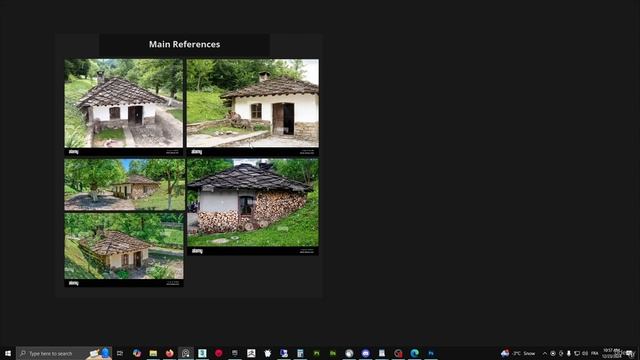Open the Calculator taskbar icon
Viewport: 640px width, 360px height.
(300, 353)
